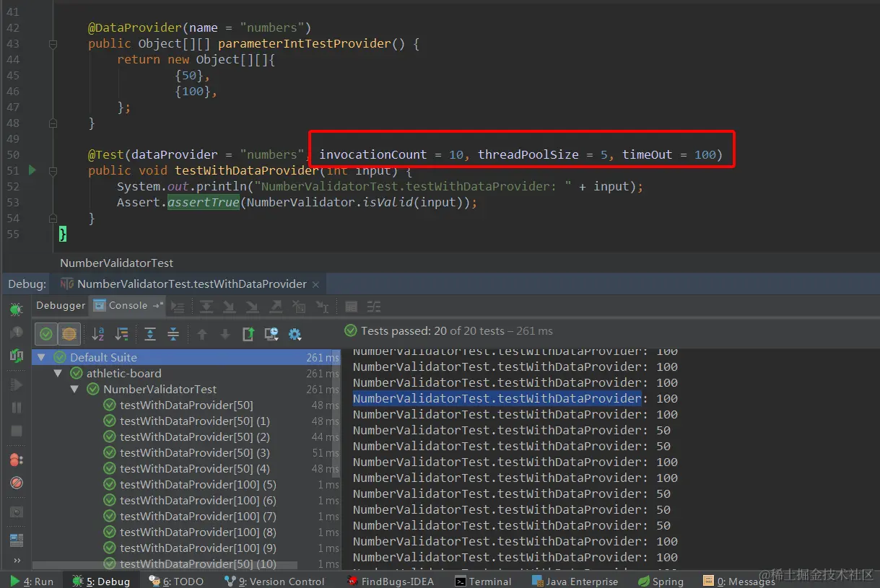Click the Restore Layout icon
Screen dimensions: 880x588
click(16, 540)
